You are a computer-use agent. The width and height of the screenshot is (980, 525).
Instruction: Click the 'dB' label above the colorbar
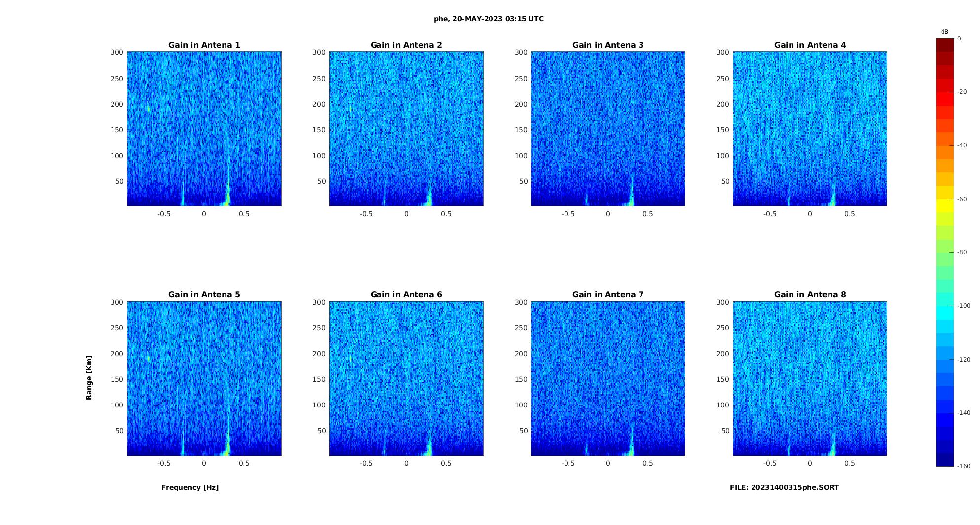click(x=944, y=32)
